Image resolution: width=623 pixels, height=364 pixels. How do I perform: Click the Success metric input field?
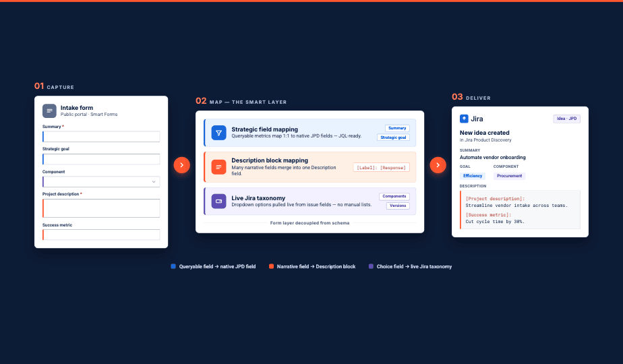click(x=101, y=235)
